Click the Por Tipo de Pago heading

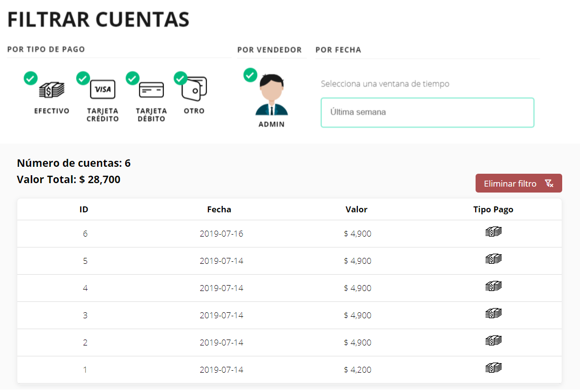pyautogui.click(x=46, y=49)
